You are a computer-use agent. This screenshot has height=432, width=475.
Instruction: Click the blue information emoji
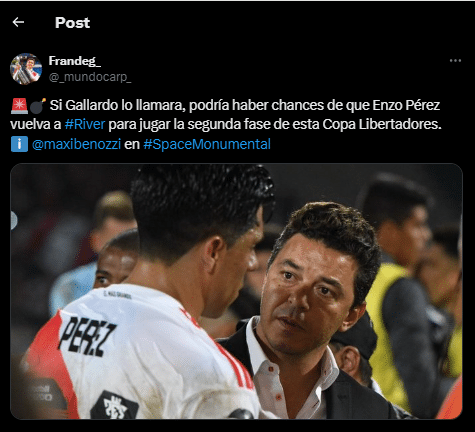point(19,144)
